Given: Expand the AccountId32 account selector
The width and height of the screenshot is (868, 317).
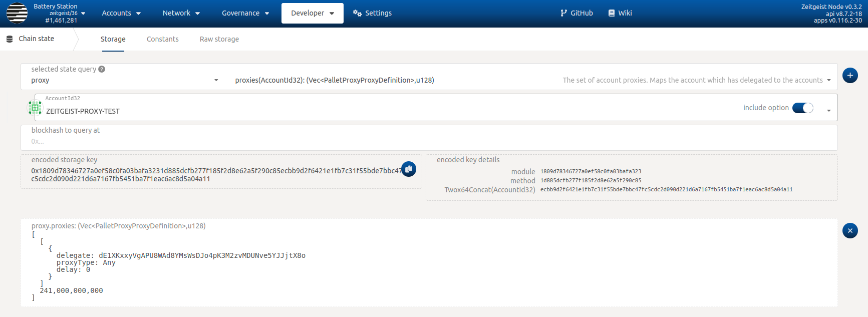Looking at the screenshot, I should point(828,111).
